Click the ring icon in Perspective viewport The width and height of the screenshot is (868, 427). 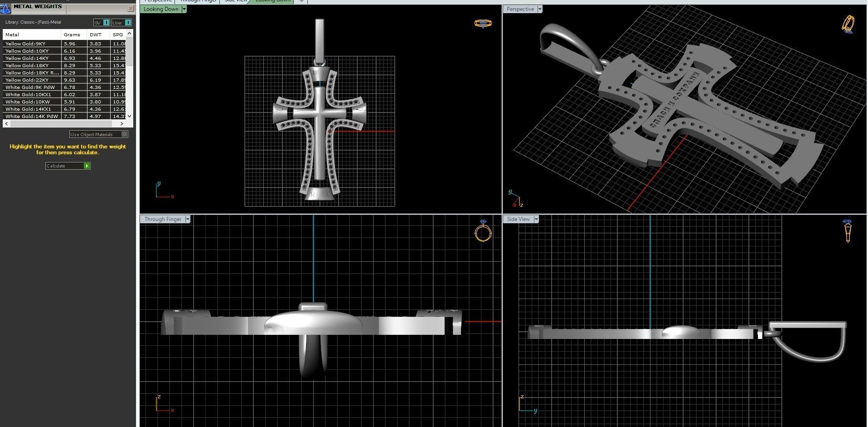[849, 24]
